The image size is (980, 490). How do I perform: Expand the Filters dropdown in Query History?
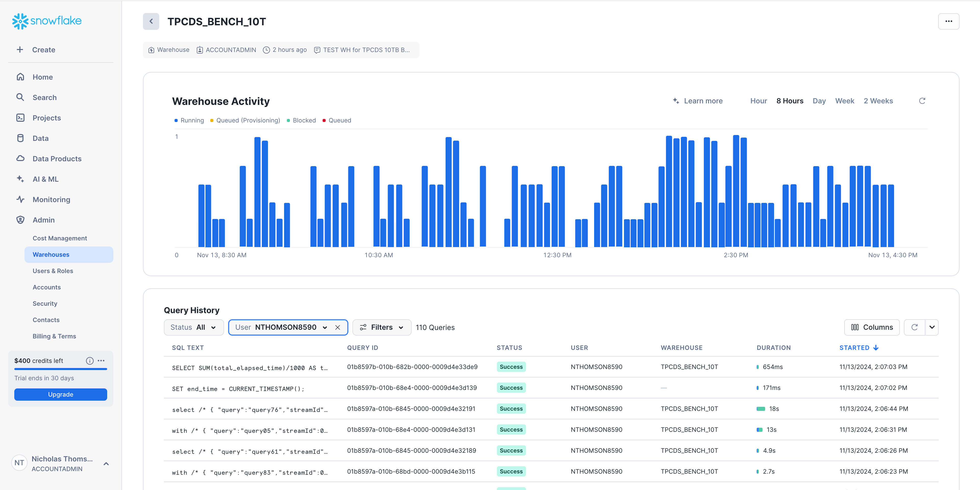(x=382, y=327)
